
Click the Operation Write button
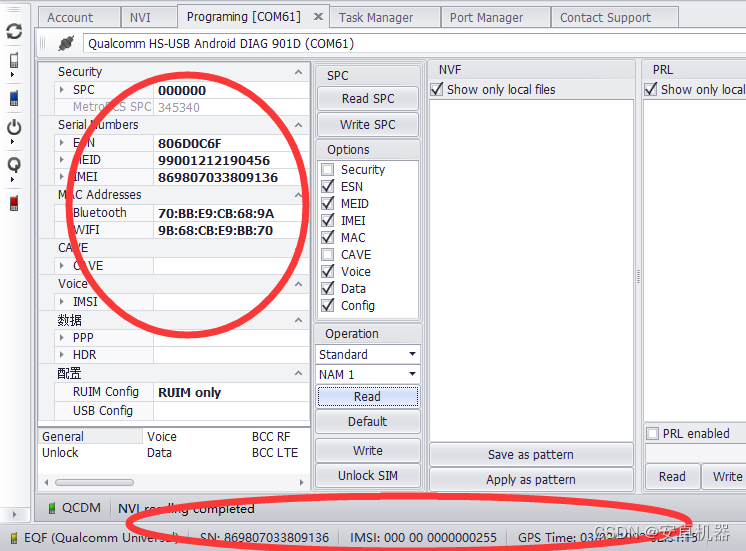(368, 451)
